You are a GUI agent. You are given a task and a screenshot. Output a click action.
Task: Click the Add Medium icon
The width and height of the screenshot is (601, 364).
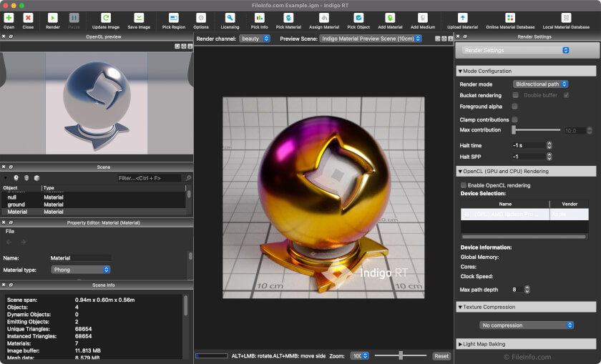pyautogui.click(x=423, y=18)
